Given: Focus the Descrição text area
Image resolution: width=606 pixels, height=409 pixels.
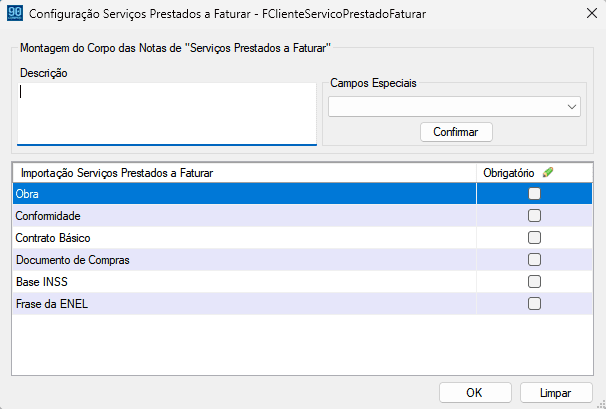Looking at the screenshot, I should point(167,114).
